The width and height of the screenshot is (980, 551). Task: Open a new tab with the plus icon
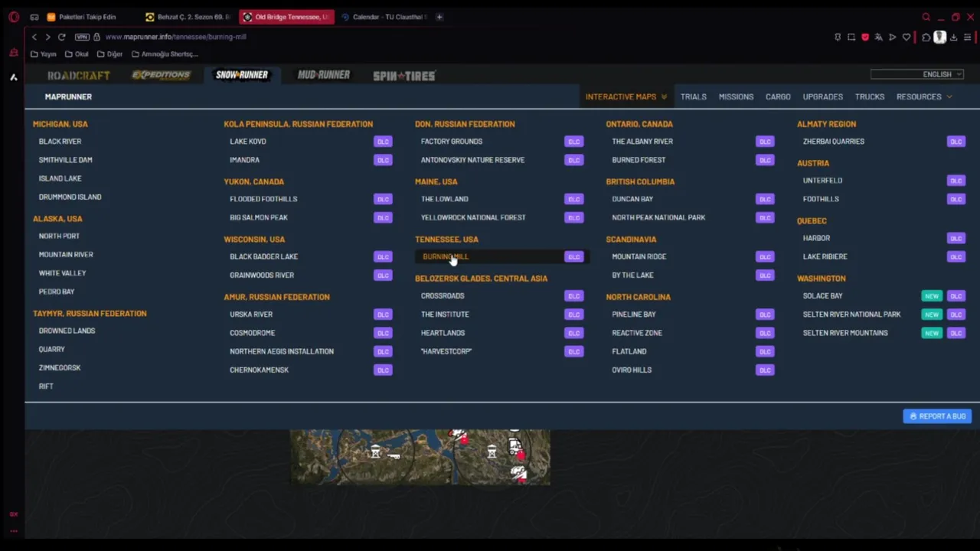point(439,17)
